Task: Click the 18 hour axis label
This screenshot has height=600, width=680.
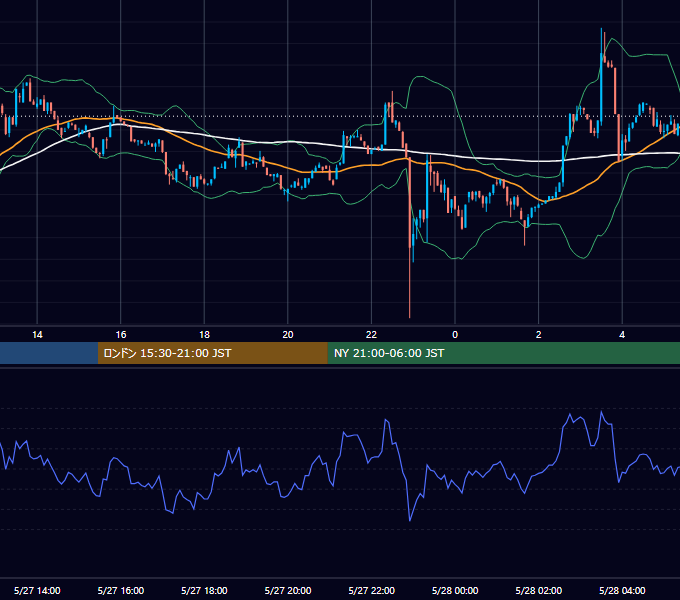Action: (x=204, y=335)
